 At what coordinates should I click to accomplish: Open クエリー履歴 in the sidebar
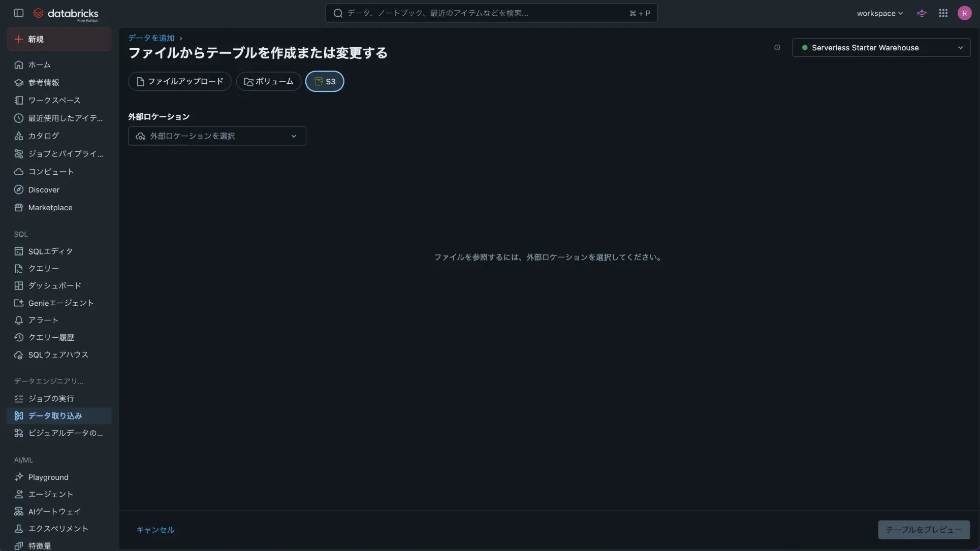click(59, 337)
